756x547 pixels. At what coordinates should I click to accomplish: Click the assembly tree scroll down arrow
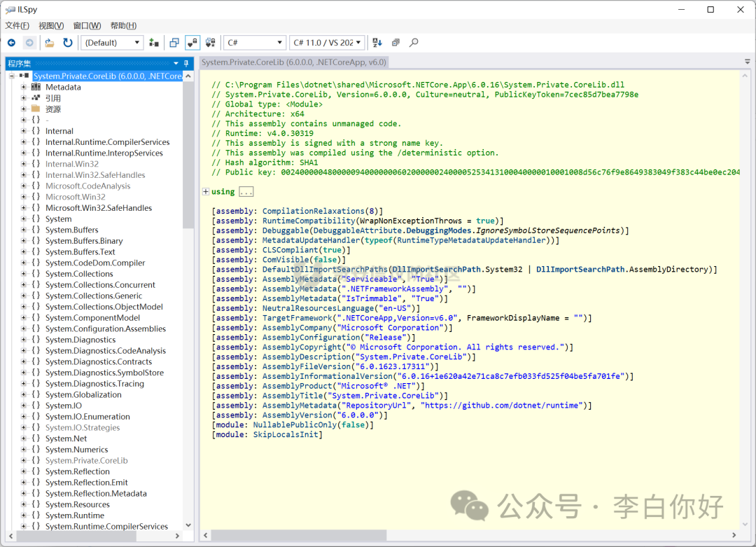coord(188,525)
